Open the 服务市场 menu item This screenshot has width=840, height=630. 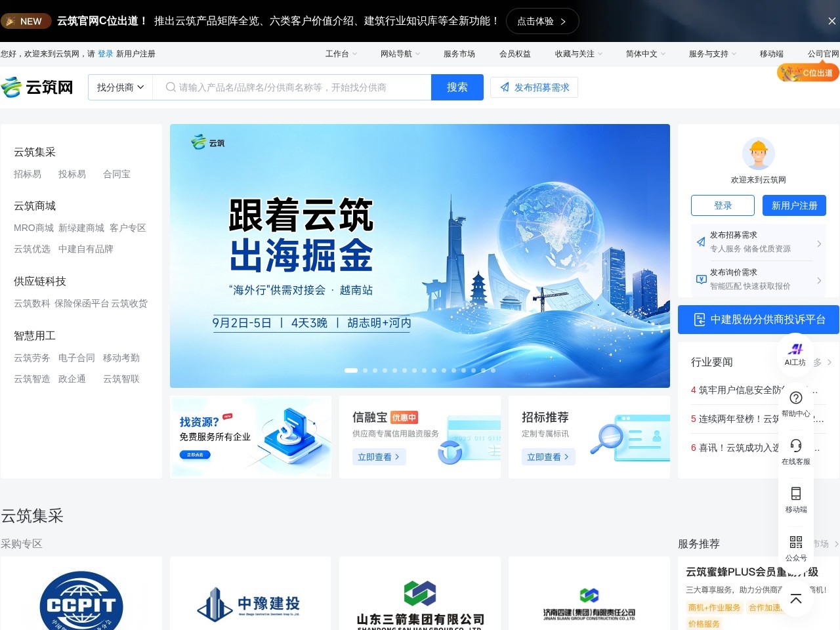[459, 54]
